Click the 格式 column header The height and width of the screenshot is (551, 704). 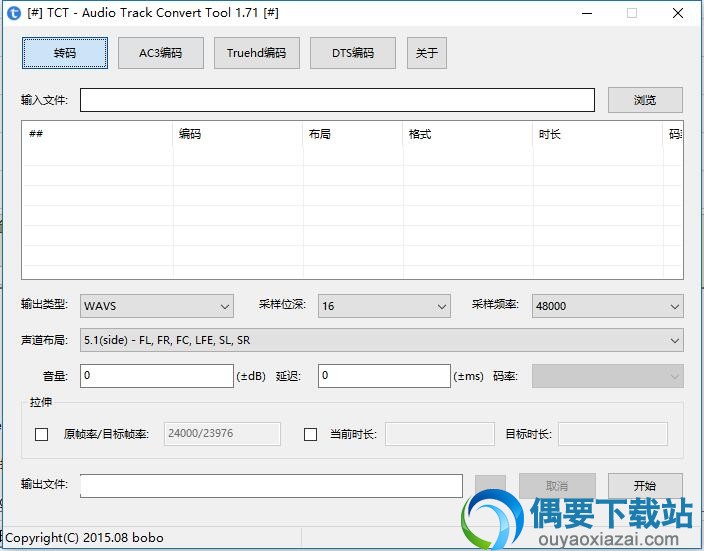tap(468, 134)
